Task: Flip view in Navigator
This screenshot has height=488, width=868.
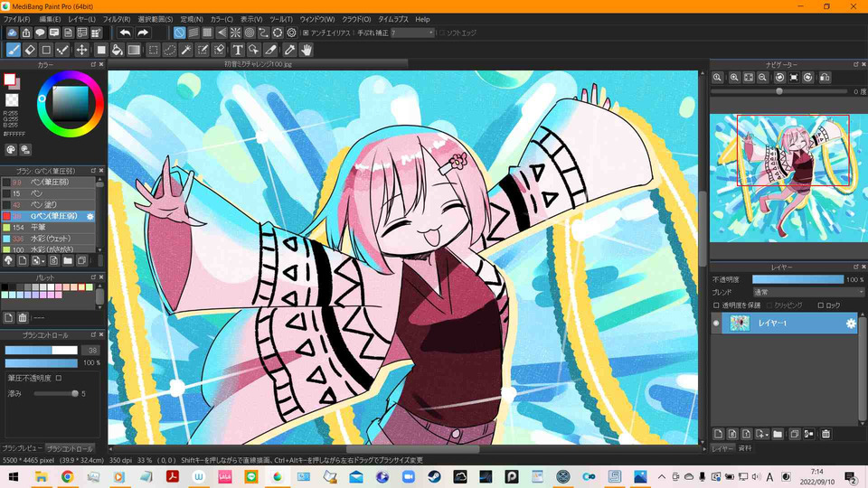Action: [x=825, y=78]
